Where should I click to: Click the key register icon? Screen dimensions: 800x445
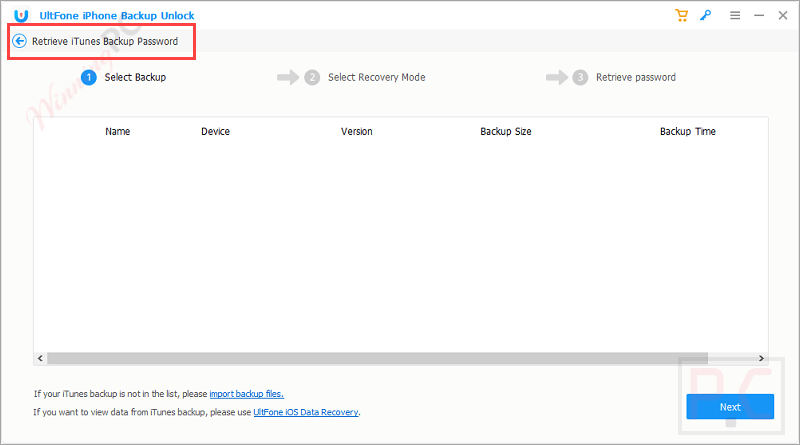point(706,15)
